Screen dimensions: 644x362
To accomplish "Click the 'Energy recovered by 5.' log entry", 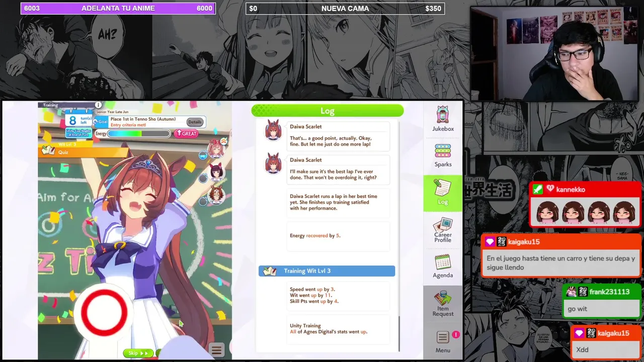I will pyautogui.click(x=315, y=235).
